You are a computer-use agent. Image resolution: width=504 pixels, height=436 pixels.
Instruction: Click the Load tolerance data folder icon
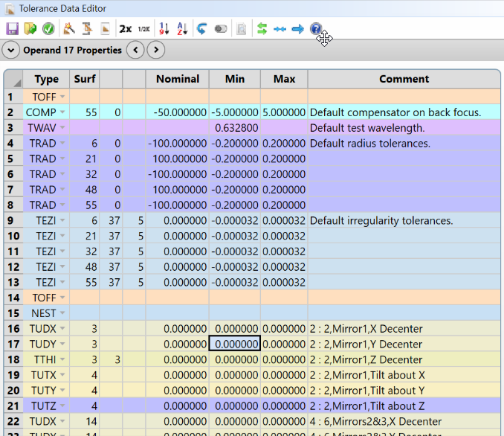click(x=30, y=29)
